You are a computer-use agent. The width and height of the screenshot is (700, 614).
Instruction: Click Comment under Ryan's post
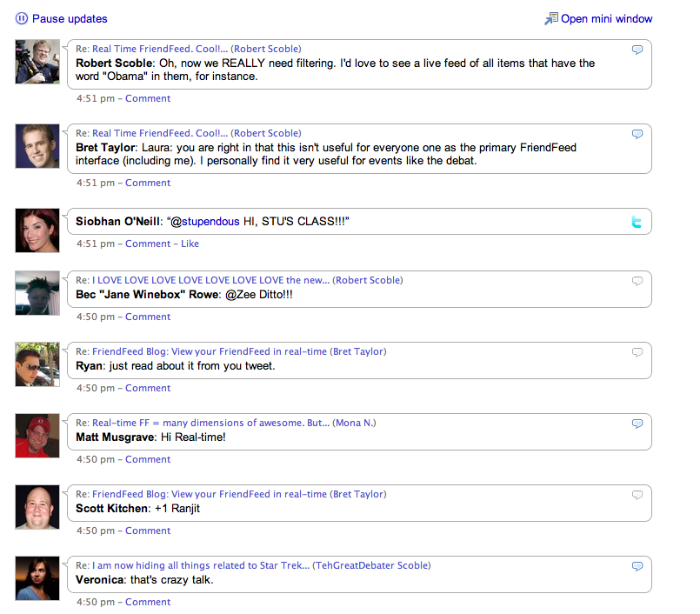tap(148, 388)
